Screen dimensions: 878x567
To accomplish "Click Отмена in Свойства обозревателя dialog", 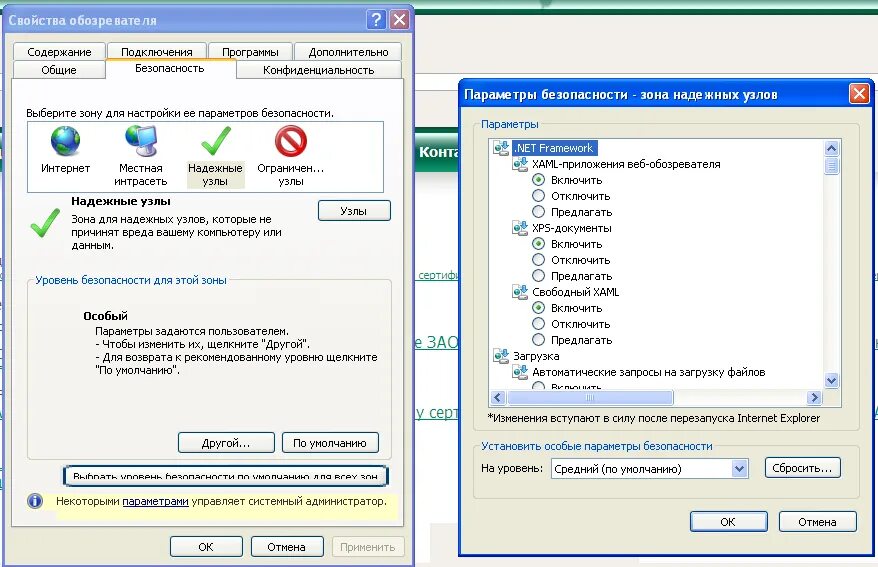I will point(287,547).
